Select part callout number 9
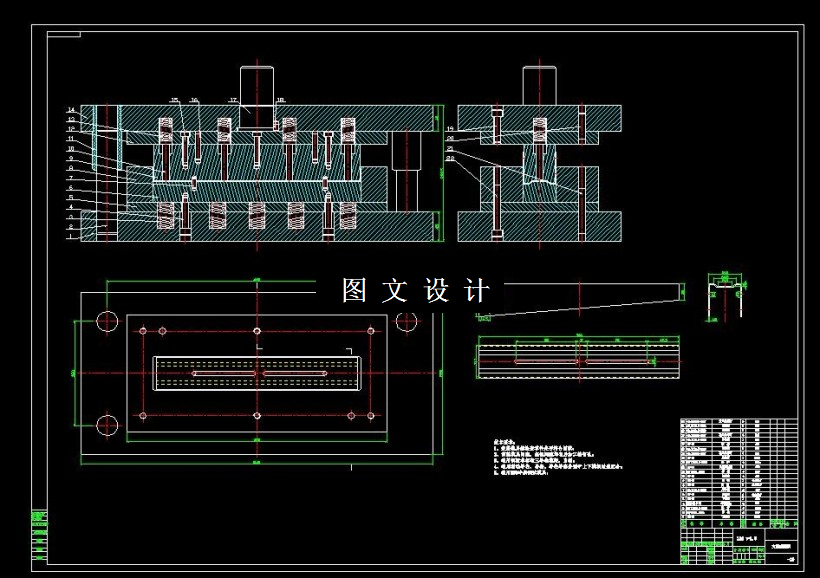 click(x=71, y=158)
